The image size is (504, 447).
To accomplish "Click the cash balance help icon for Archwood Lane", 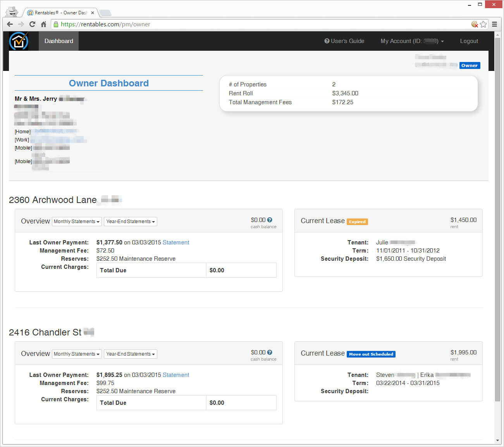I will pyautogui.click(x=270, y=220).
